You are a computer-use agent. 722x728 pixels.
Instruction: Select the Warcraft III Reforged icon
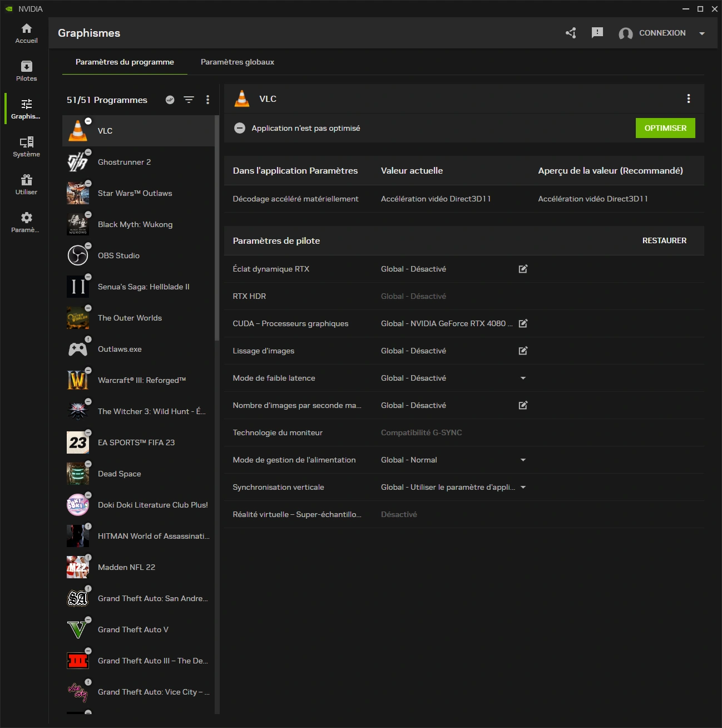[x=78, y=380]
